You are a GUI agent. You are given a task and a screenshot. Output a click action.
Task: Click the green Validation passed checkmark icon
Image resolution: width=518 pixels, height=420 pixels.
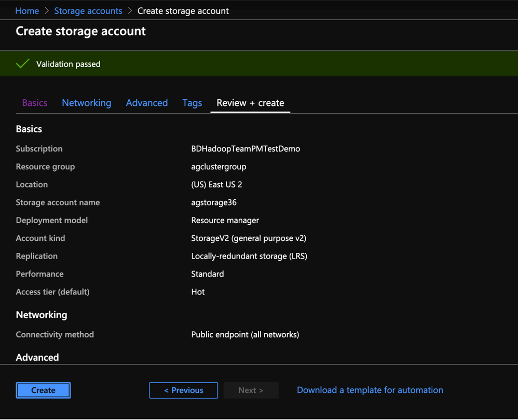(22, 64)
